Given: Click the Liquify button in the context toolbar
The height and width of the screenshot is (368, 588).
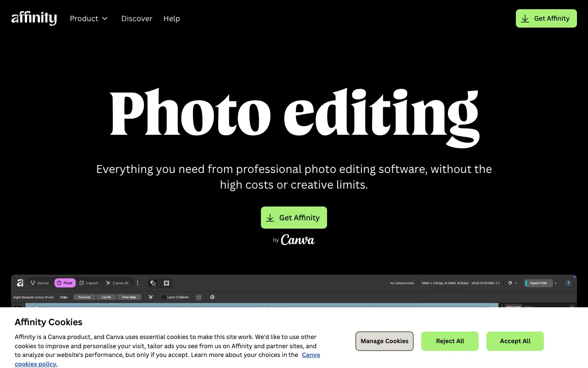Looking at the screenshot, I should click(x=106, y=297).
